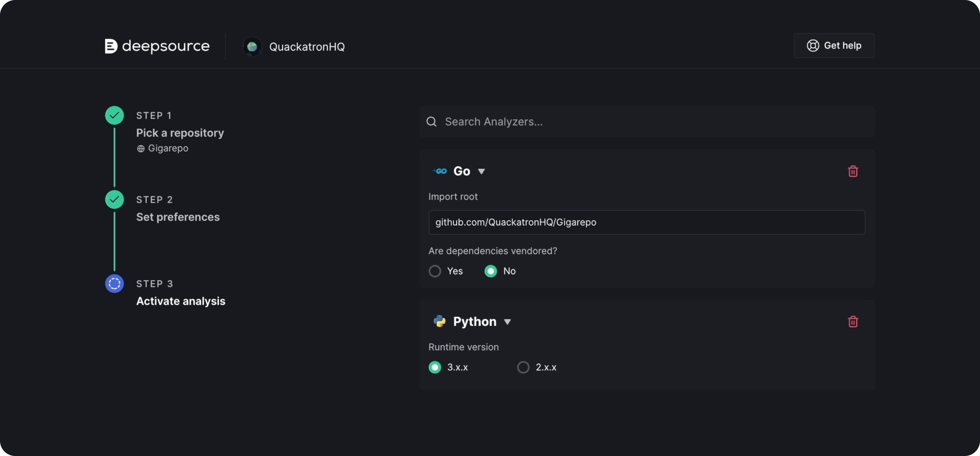The image size is (980, 456).
Task: Open the QuackatronHQ account switcher
Action: 306,47
